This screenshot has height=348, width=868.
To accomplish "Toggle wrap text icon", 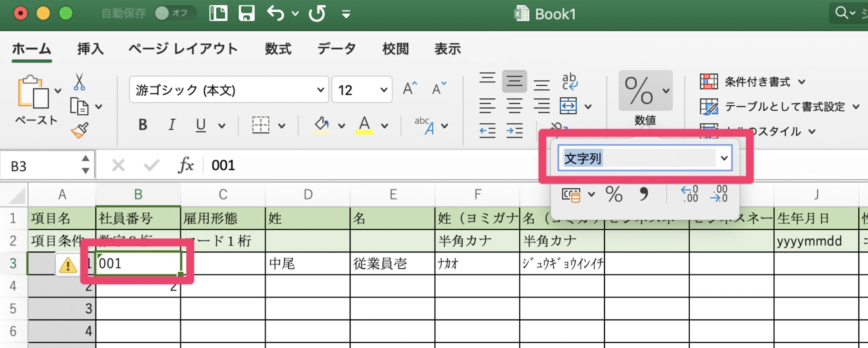I will [569, 81].
